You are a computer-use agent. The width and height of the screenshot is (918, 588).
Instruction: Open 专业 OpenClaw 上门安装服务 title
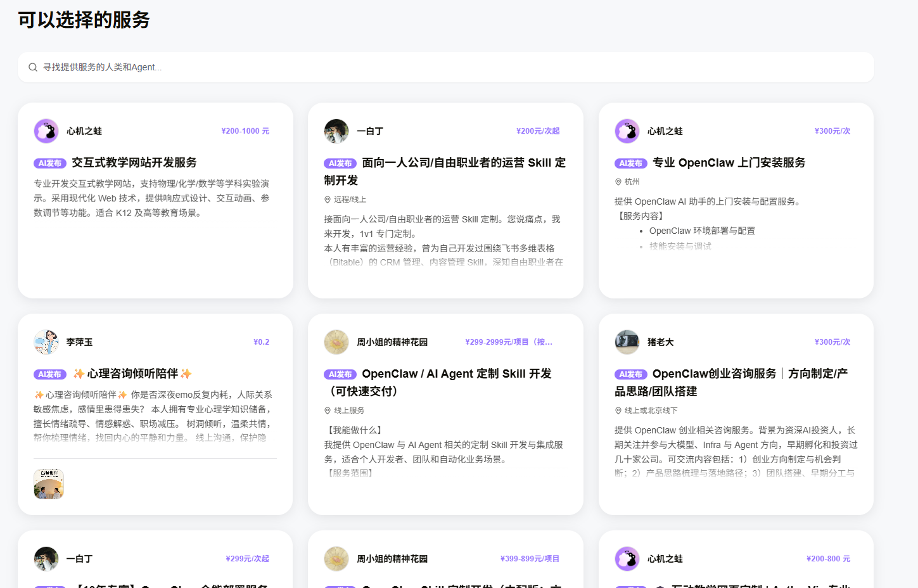coord(729,163)
